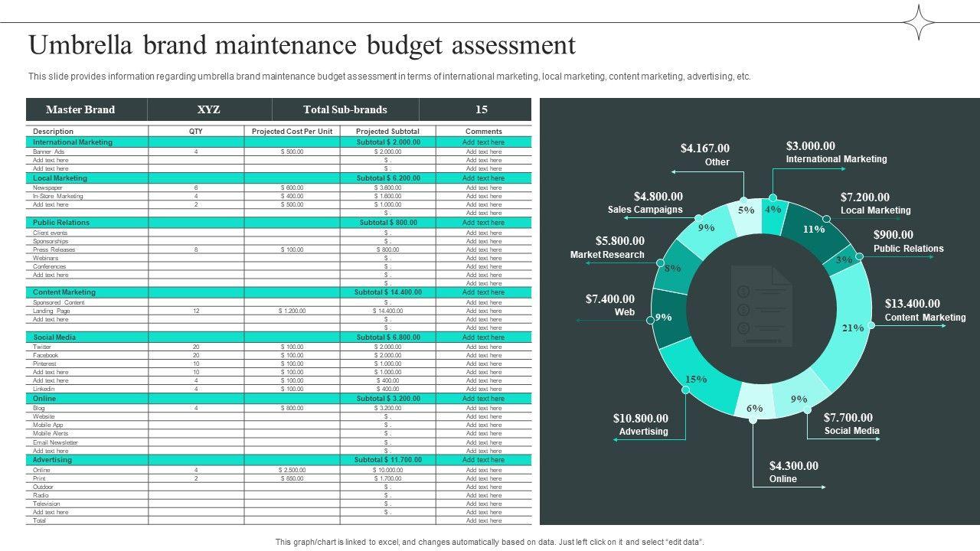Click the footer note about editing chart data
This screenshot has width=980, height=551.
[490, 542]
